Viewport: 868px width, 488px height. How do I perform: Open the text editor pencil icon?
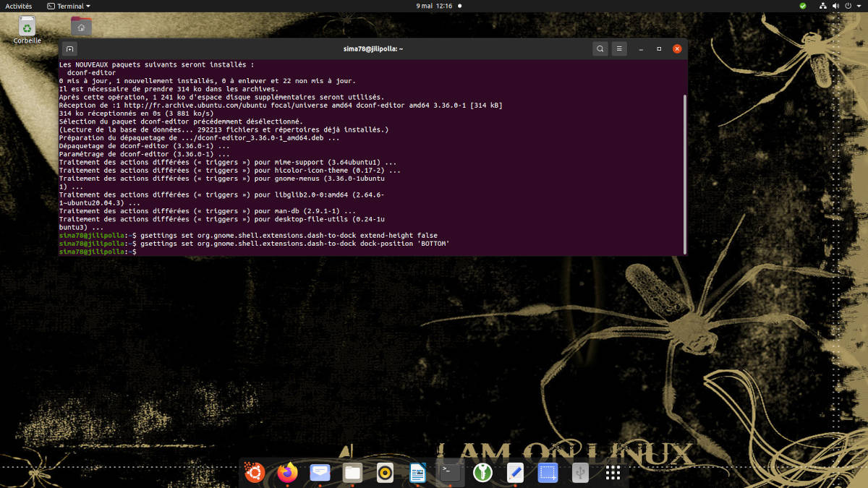pyautogui.click(x=515, y=473)
